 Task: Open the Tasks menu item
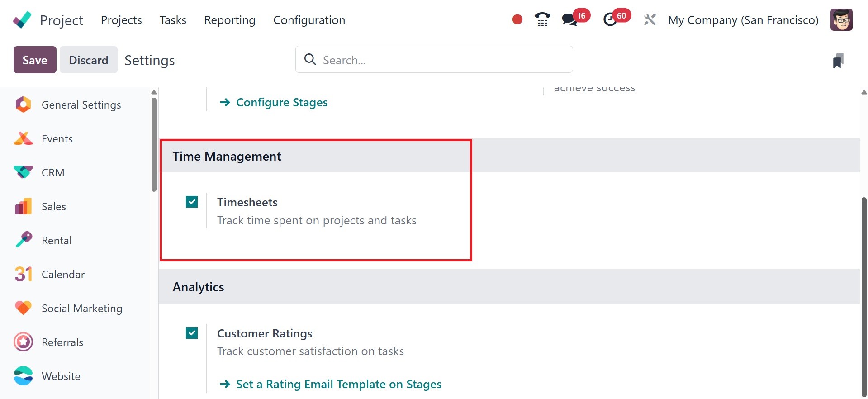coord(173,20)
